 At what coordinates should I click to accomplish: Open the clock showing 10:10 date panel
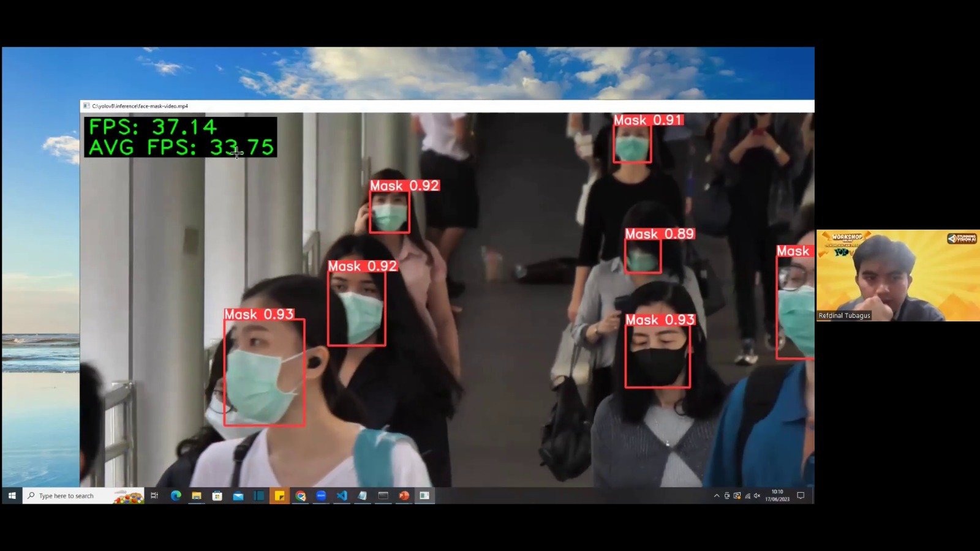[x=777, y=496]
